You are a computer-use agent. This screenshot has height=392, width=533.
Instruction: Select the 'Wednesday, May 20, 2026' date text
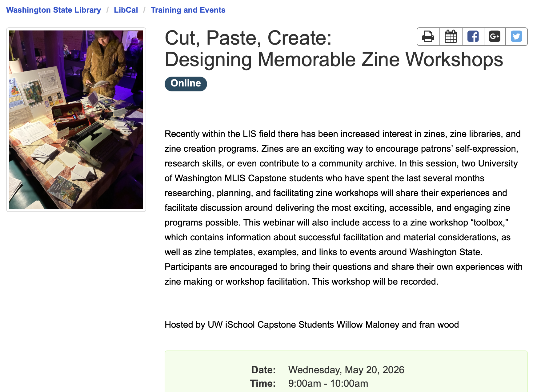point(346,370)
